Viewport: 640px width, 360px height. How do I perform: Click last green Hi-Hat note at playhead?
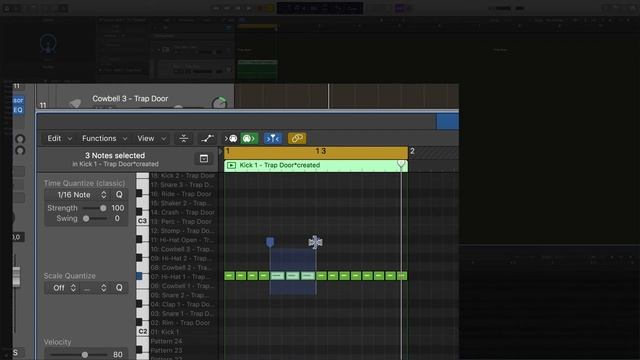[402, 276]
